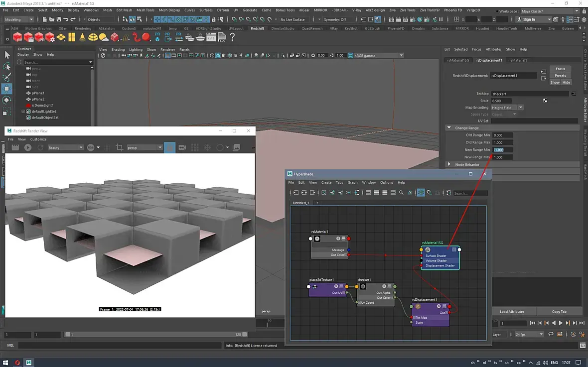
Task: Open the Beauty AOV dropdown in Render View
Action: (65, 148)
